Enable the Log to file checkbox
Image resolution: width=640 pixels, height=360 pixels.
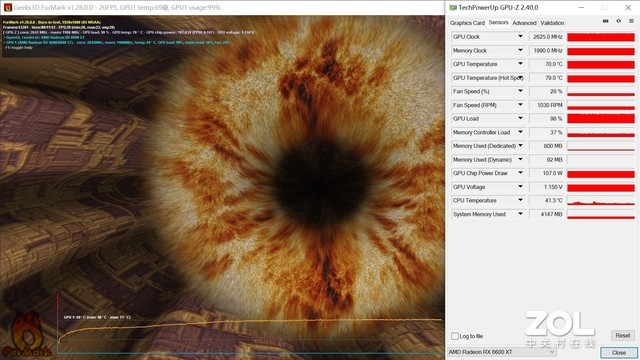(455, 336)
